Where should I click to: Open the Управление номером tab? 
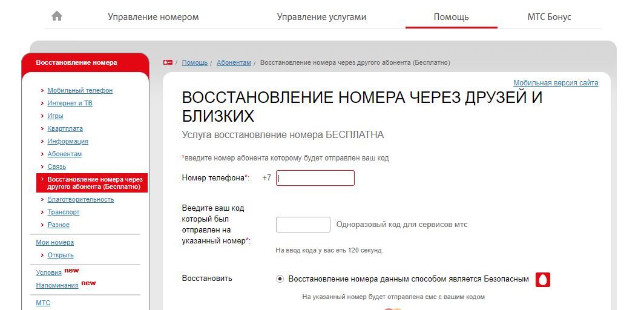pyautogui.click(x=153, y=17)
